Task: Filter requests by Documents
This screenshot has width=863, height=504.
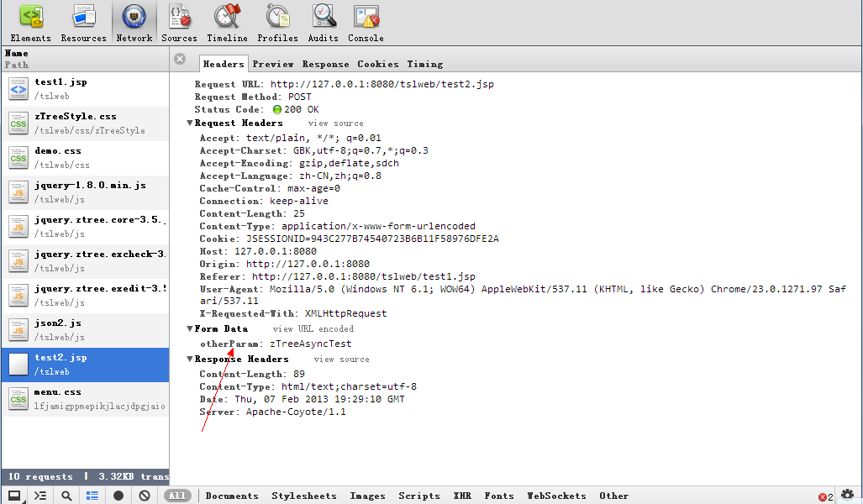Action: click(x=232, y=496)
